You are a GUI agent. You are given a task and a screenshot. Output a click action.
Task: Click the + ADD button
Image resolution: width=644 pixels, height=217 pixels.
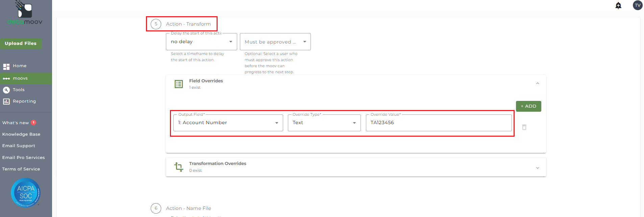528,106
